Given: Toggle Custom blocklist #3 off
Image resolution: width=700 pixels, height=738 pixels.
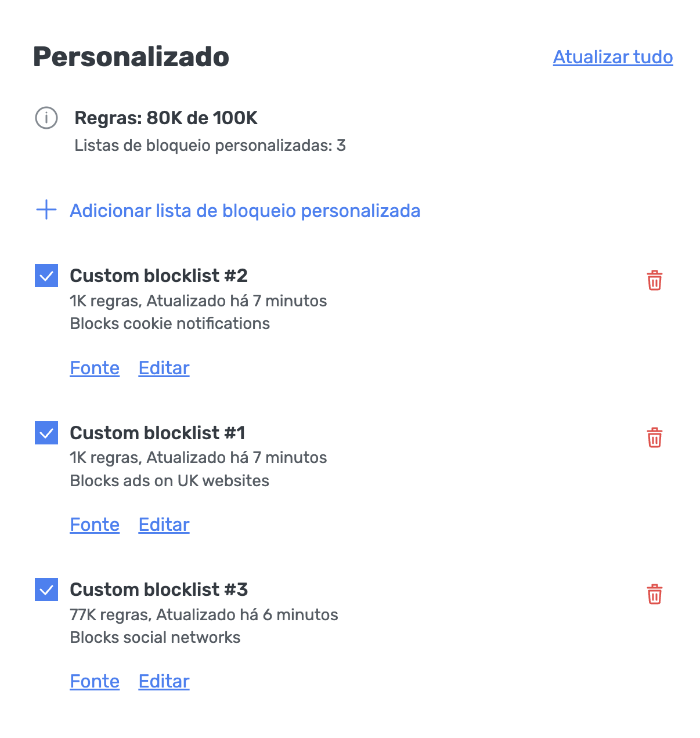Looking at the screenshot, I should click(46, 589).
